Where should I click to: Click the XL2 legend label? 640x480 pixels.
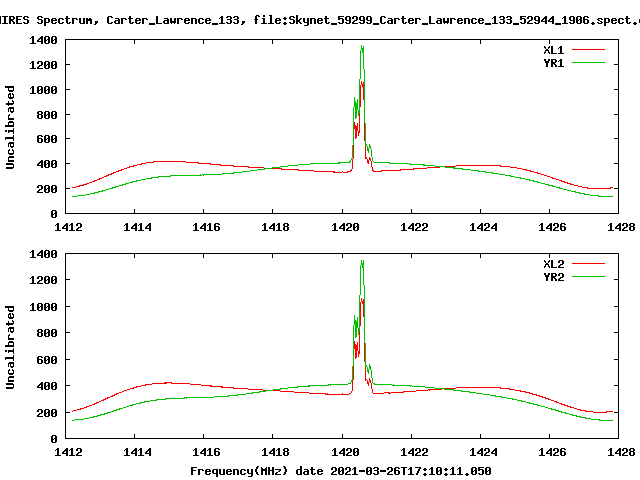coord(553,264)
